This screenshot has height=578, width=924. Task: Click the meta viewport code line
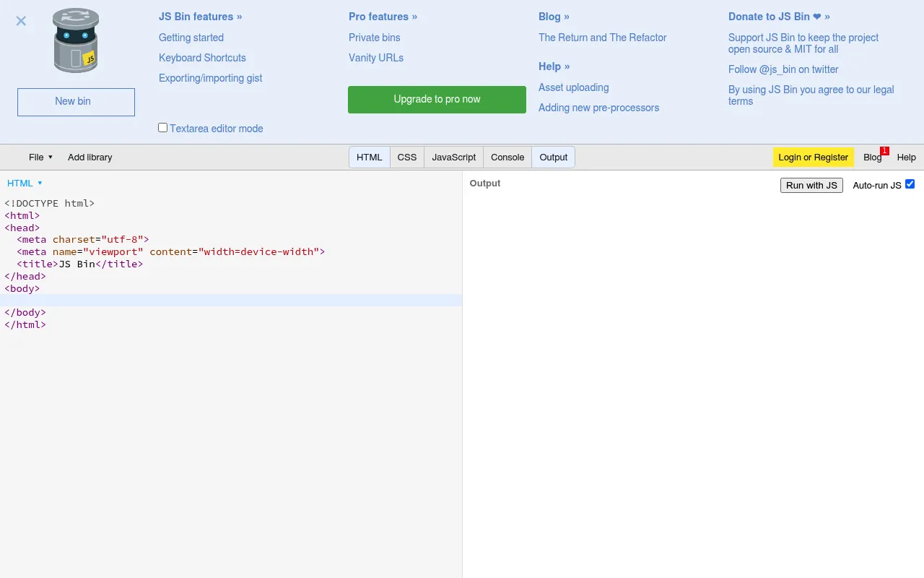[171, 251]
